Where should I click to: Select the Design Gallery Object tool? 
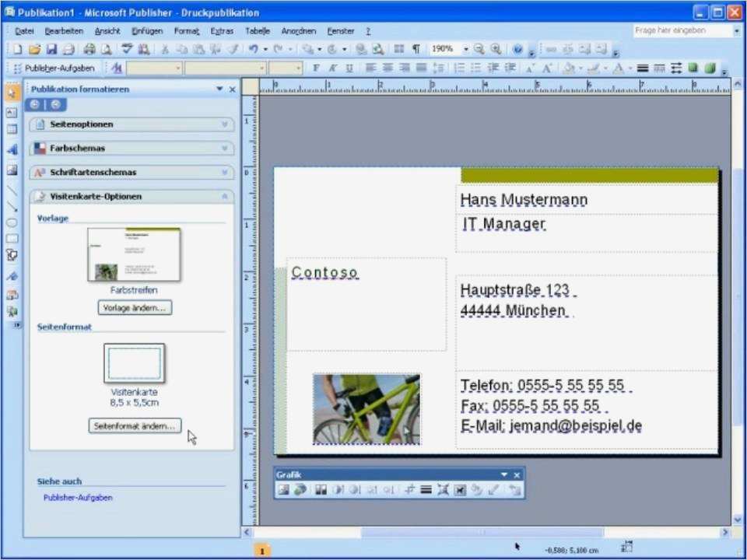click(12, 296)
